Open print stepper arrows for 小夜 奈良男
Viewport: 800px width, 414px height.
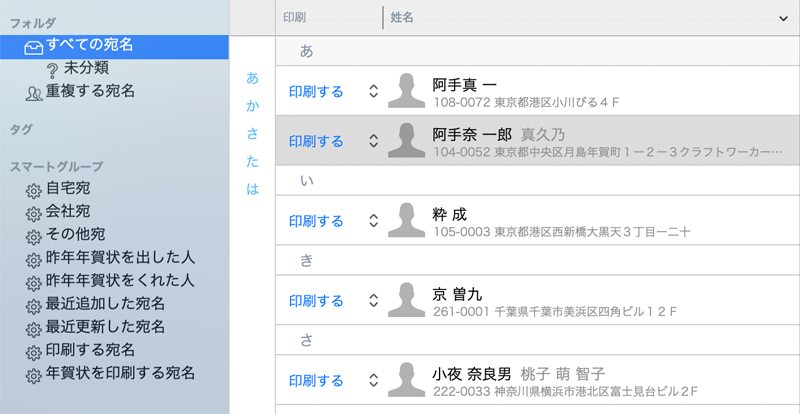(x=373, y=380)
